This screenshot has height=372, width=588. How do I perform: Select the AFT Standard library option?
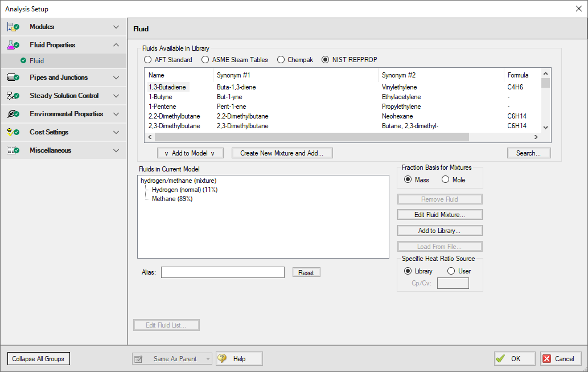pos(148,60)
